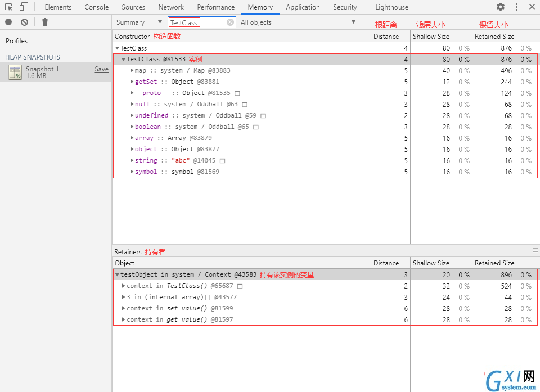This screenshot has height=392, width=540.
Task: Toggle the device toolbar icon
Action: [24, 7]
